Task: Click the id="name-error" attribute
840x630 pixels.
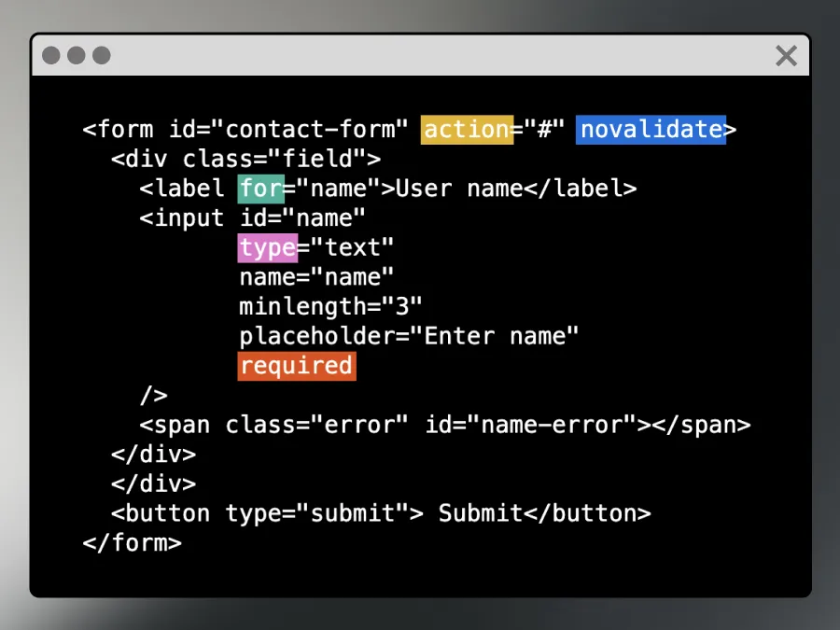Action: [530, 426]
